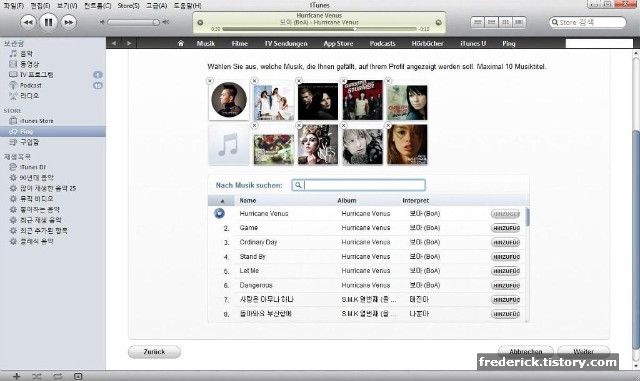Remove the Stürmer album via its X

tap(344, 81)
